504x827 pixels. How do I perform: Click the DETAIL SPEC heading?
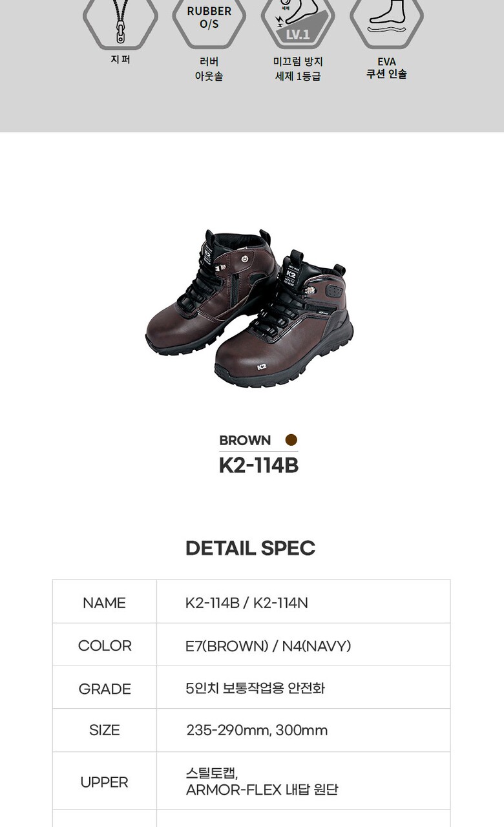251,548
